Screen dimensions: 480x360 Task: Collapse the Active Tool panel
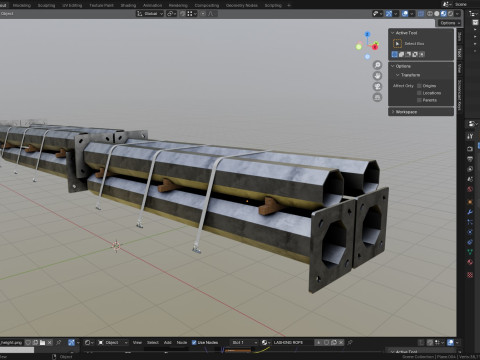click(393, 33)
